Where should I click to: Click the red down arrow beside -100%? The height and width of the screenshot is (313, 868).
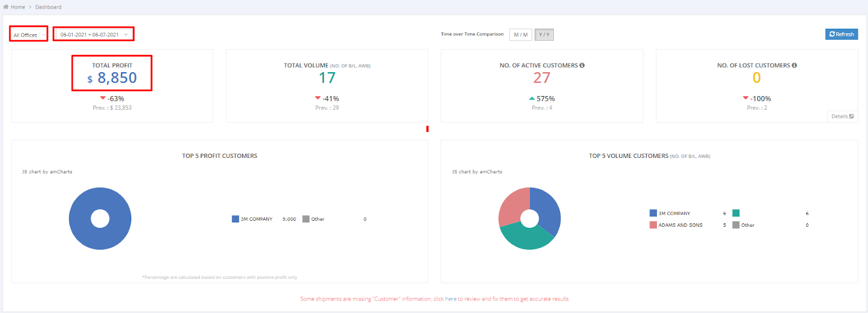coord(745,98)
